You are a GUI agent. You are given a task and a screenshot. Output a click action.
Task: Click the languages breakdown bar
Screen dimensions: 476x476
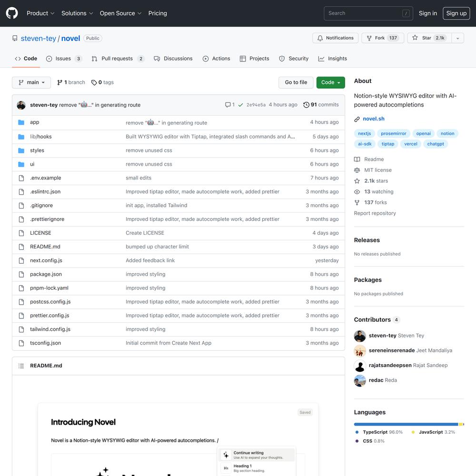[409, 425]
